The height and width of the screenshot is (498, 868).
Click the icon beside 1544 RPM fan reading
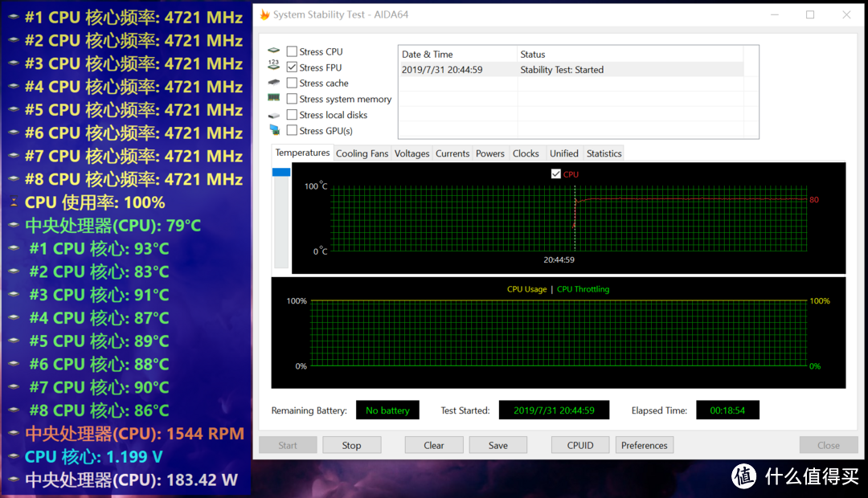pos(14,433)
